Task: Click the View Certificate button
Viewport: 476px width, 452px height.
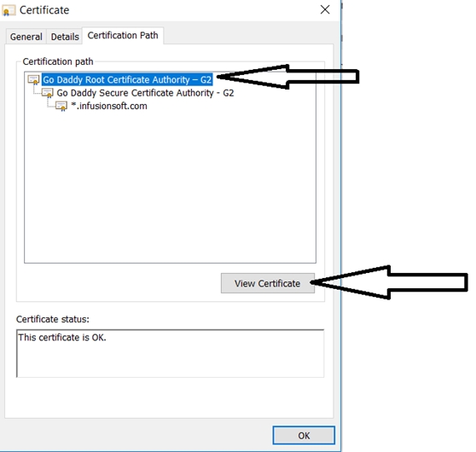Action: tap(268, 283)
